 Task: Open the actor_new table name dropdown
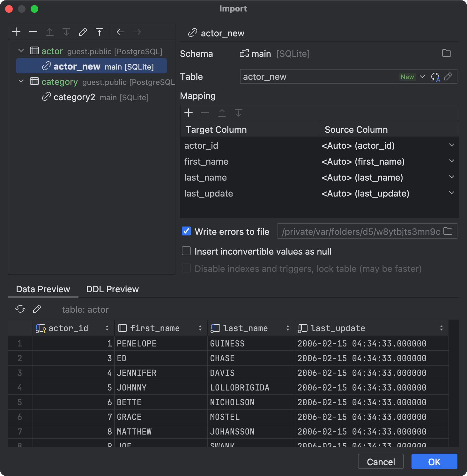(x=422, y=77)
